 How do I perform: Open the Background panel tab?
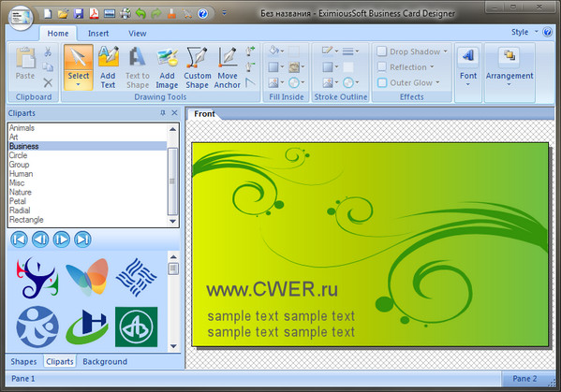click(105, 362)
